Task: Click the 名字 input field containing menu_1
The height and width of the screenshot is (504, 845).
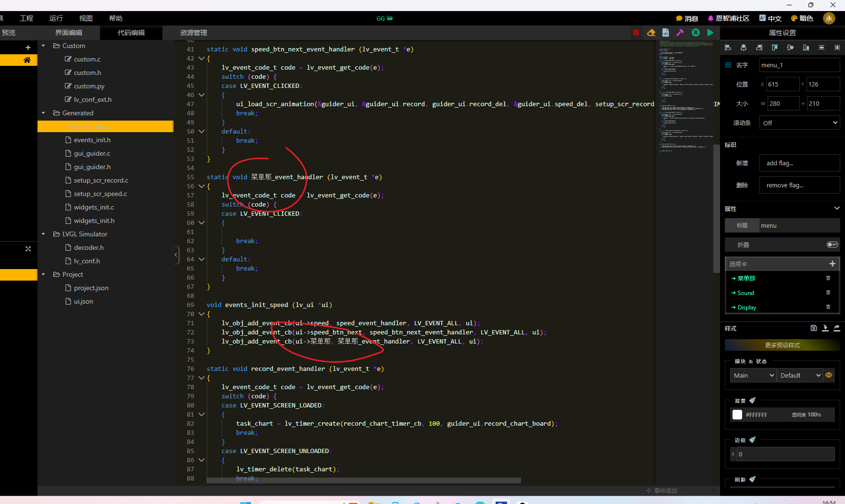Action: pyautogui.click(x=800, y=65)
